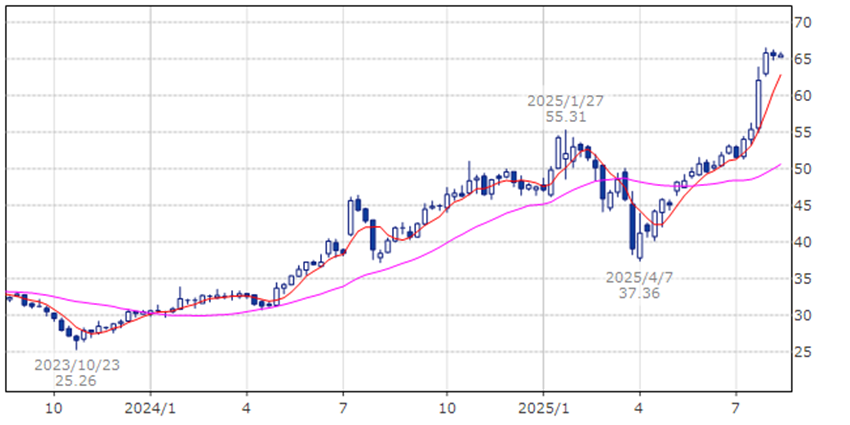Click the 50 price axis label
The height and width of the screenshot is (425, 850).
coord(801,169)
